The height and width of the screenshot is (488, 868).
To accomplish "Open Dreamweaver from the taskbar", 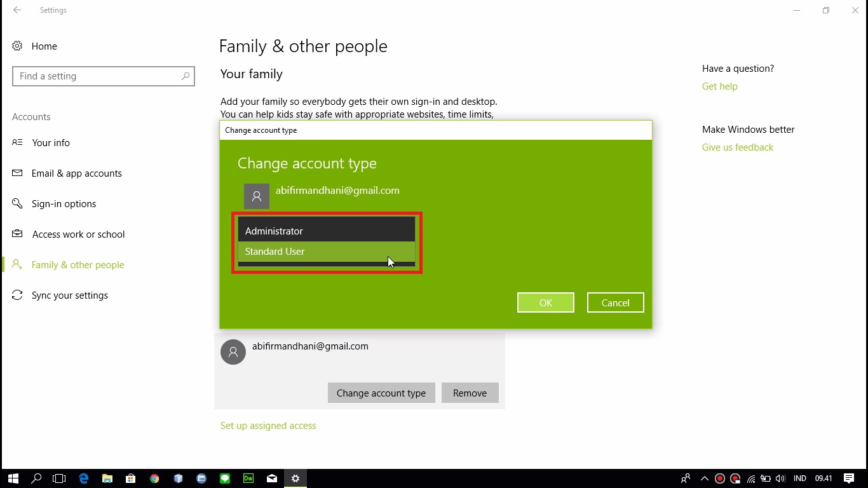I will click(x=248, y=478).
